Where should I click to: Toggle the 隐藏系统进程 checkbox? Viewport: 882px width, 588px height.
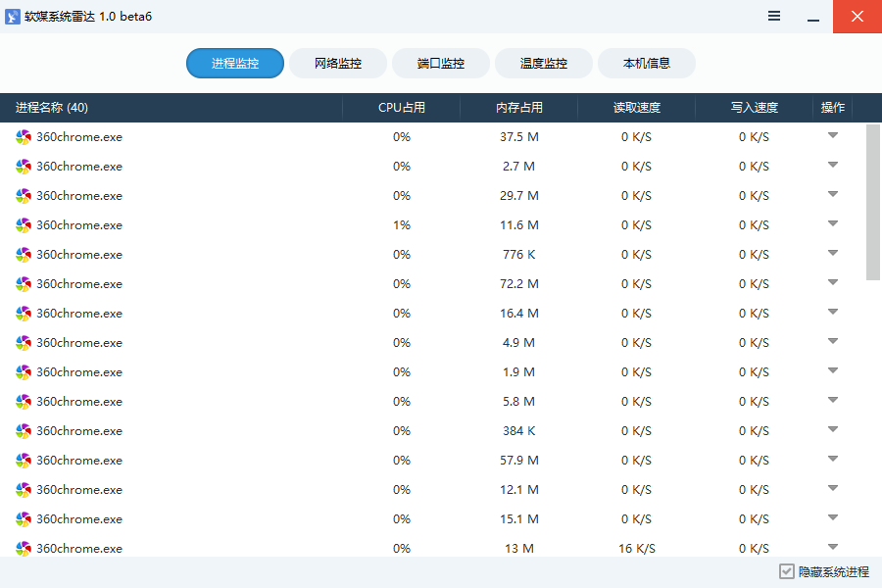(786, 571)
